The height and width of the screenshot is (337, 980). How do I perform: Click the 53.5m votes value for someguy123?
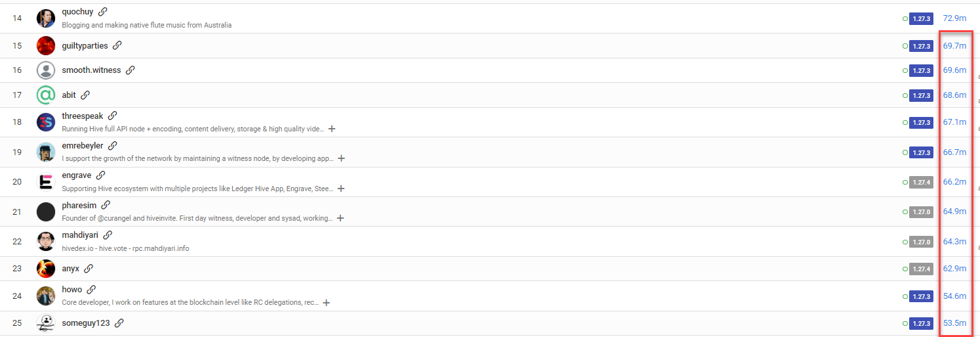point(954,323)
